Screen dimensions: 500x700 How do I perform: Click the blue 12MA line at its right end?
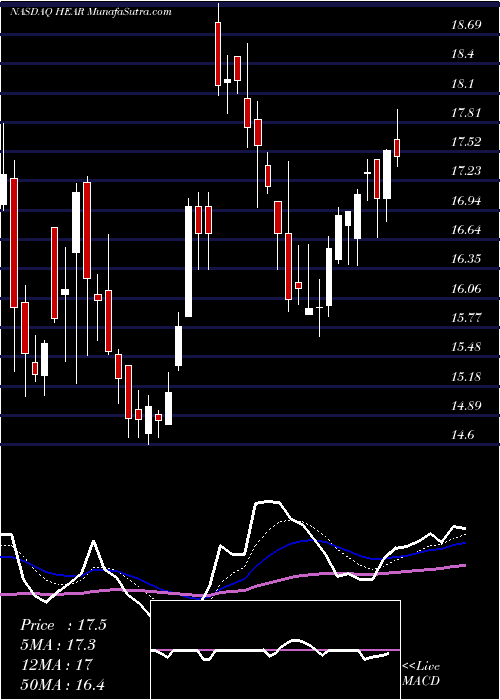click(463, 543)
